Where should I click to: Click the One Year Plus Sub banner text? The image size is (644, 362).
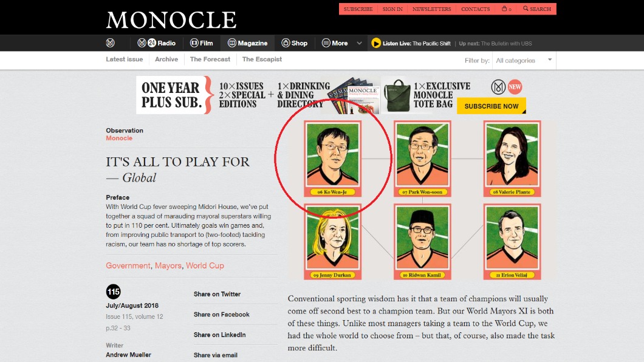click(x=171, y=95)
